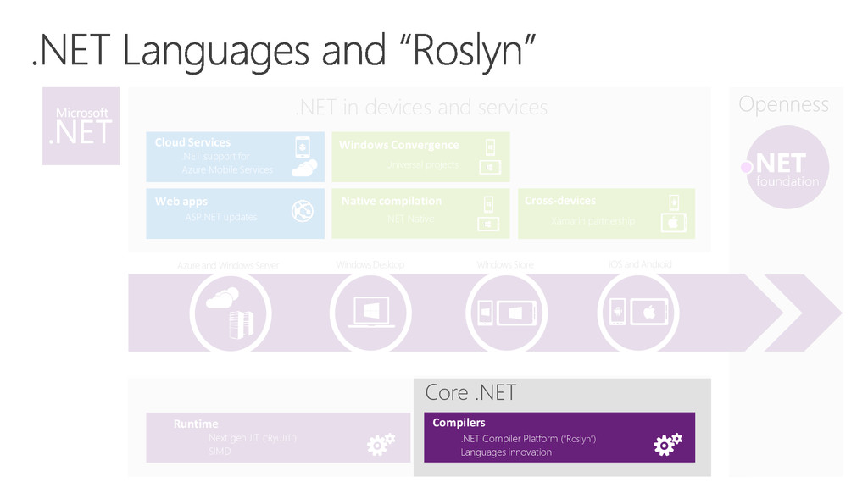This screenshot has width=868, height=488.
Task: Click the gears icon in the Compilers tile
Action: 668,444
